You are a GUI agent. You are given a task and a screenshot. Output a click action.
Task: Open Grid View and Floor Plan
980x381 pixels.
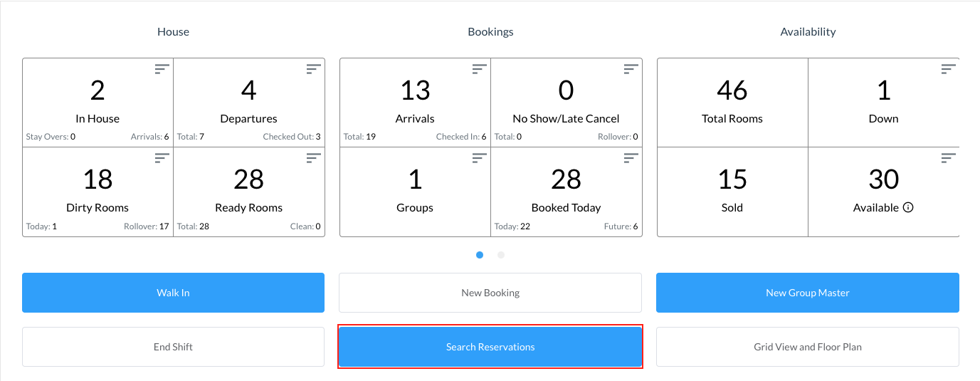(x=807, y=347)
